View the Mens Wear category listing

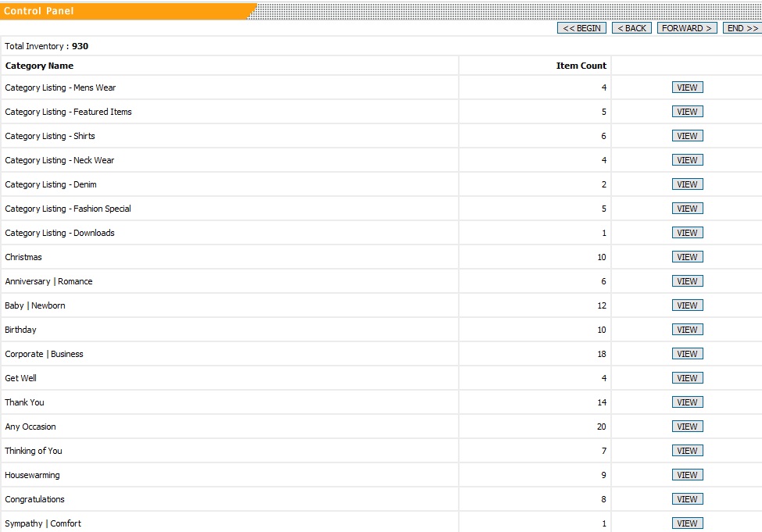click(687, 87)
